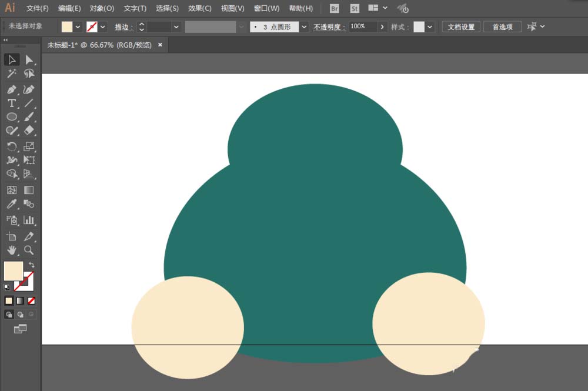Select the Mesh tool

[x=12, y=190]
